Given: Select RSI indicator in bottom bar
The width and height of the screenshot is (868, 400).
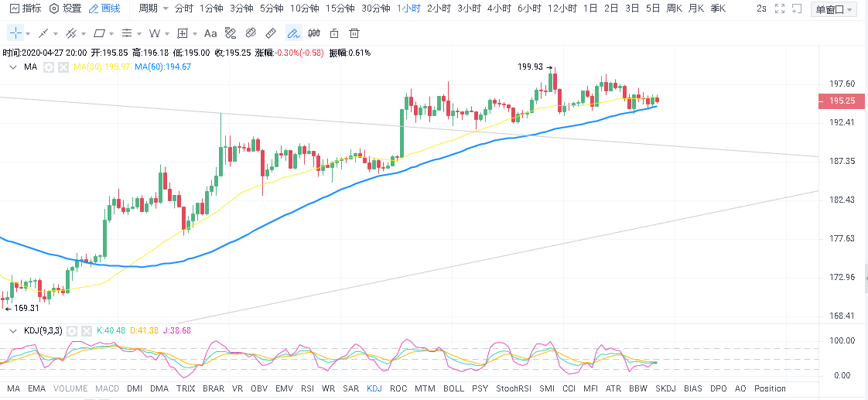Looking at the screenshot, I should tap(307, 388).
